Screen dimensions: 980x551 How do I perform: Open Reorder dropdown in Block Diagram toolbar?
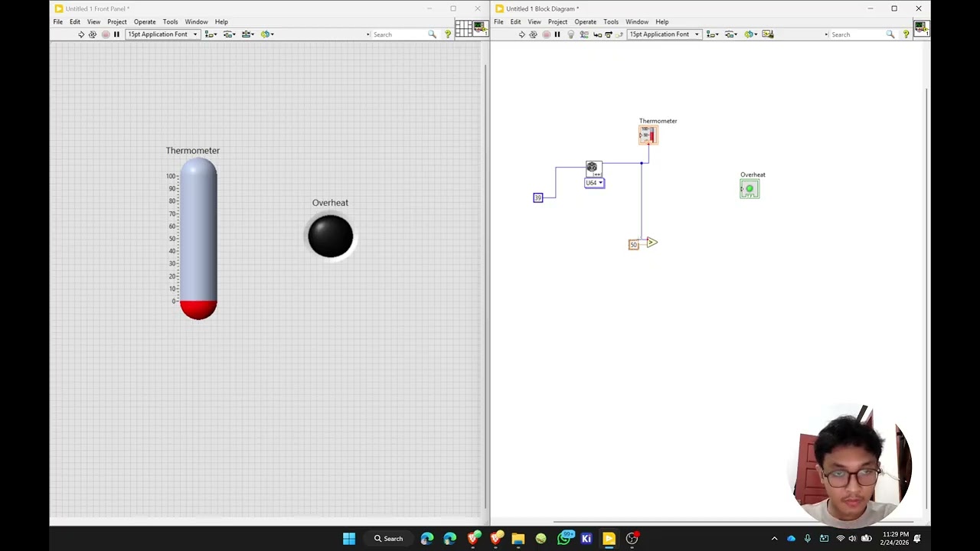click(x=750, y=34)
